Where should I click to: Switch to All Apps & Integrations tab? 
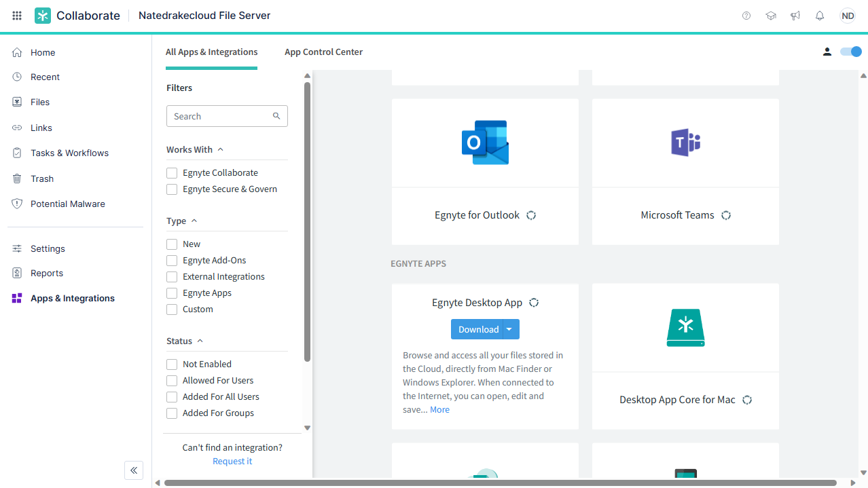212,52
